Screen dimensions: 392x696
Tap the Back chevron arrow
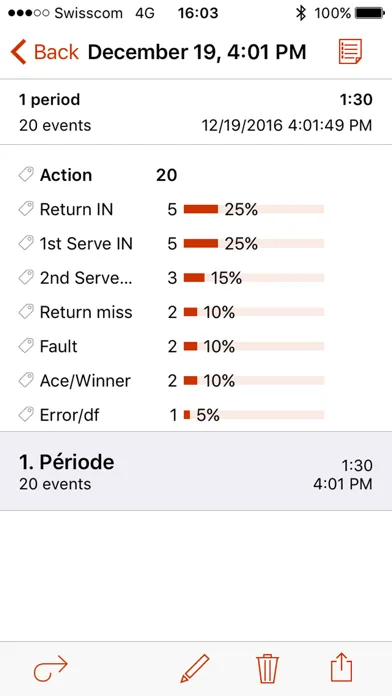coord(19,52)
